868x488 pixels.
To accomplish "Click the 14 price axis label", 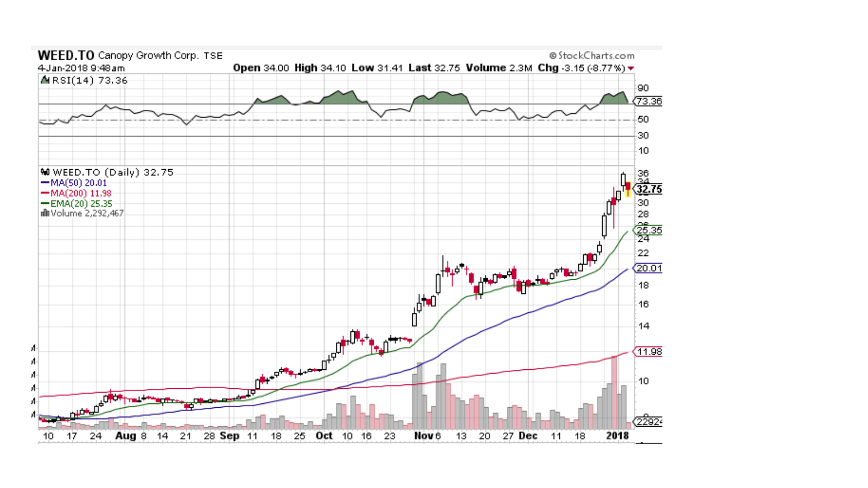I will coord(643,326).
